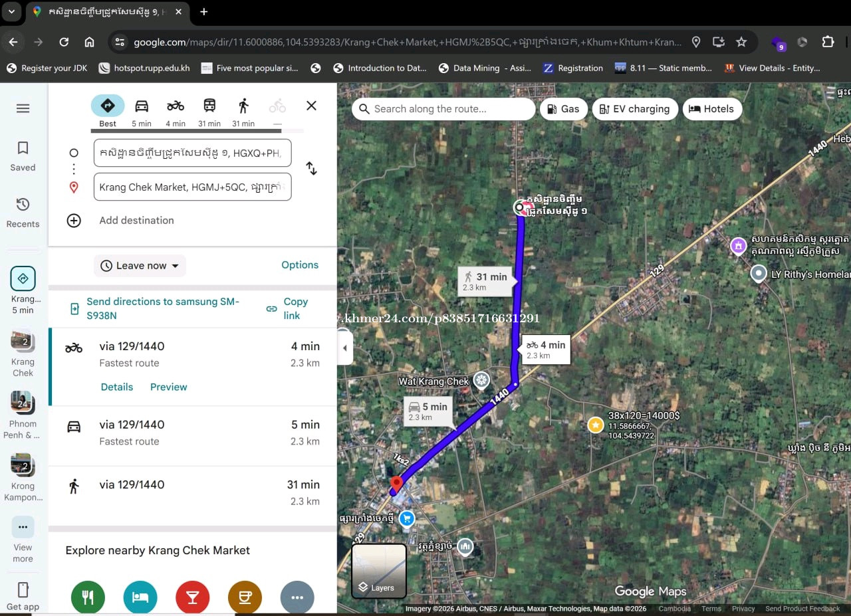Toggle the EV charging filter chip
851x616 pixels.
635,109
